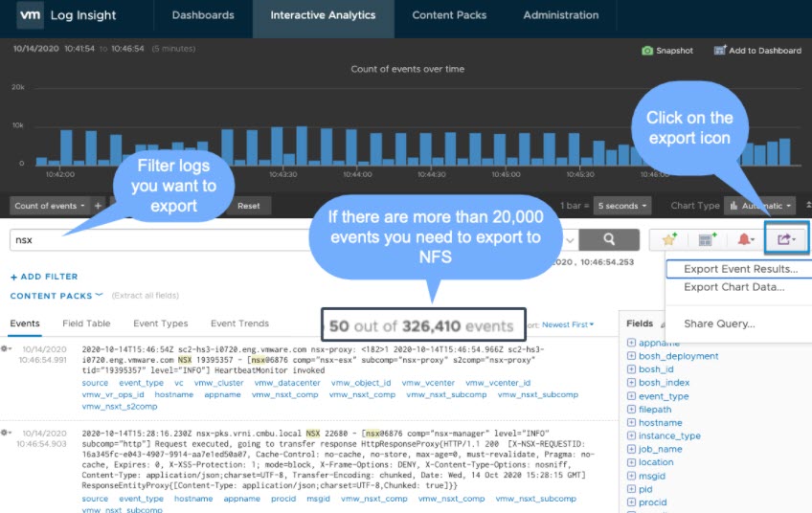Expand the hostname field in Fields list
The height and width of the screenshot is (513, 812).
click(632, 422)
